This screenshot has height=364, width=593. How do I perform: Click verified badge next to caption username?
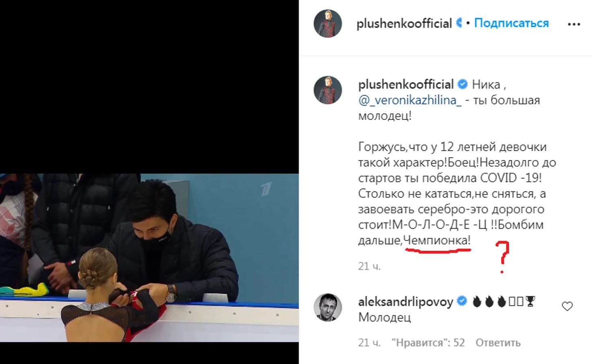462,84
